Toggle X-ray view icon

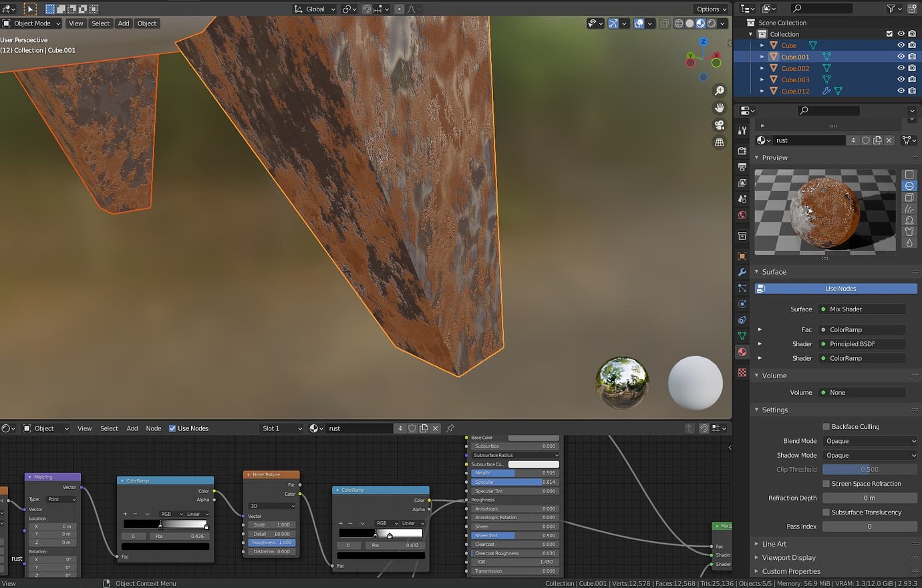point(664,23)
